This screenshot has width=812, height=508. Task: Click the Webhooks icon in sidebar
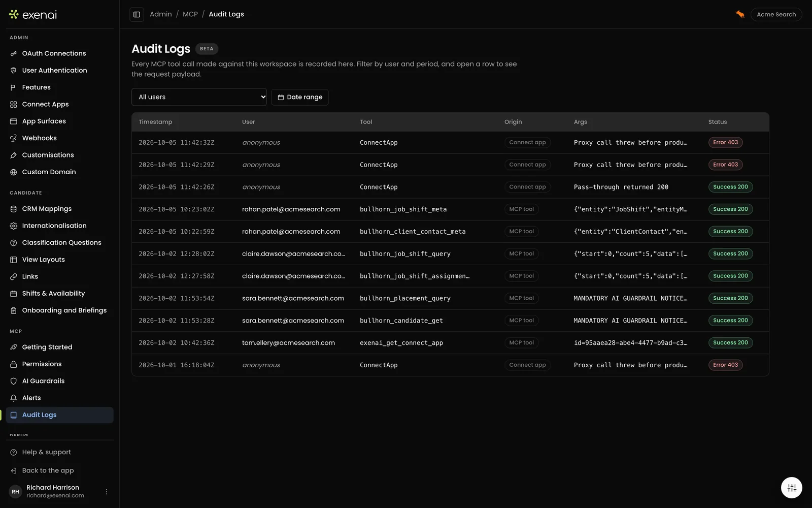pyautogui.click(x=14, y=138)
